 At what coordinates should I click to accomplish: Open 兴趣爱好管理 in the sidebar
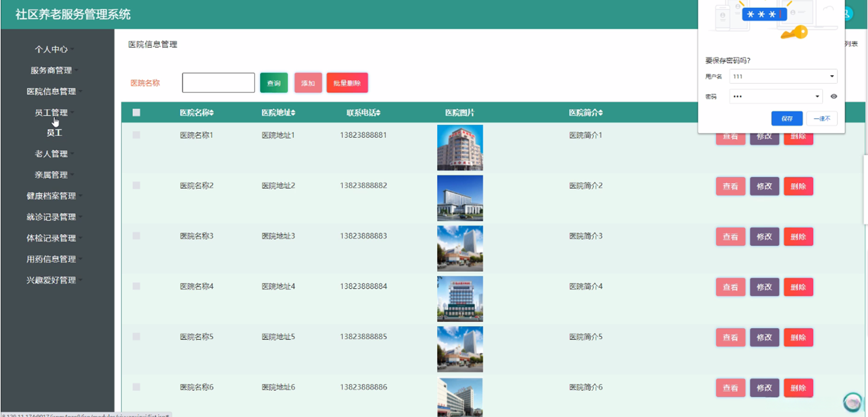(54, 280)
